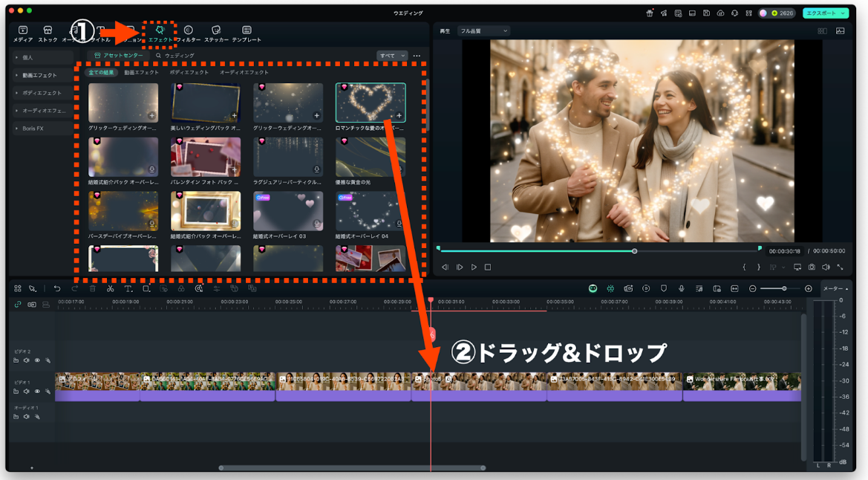868x480 pixels.
Task: Take a snapshot of the preview
Action: pos(812,267)
